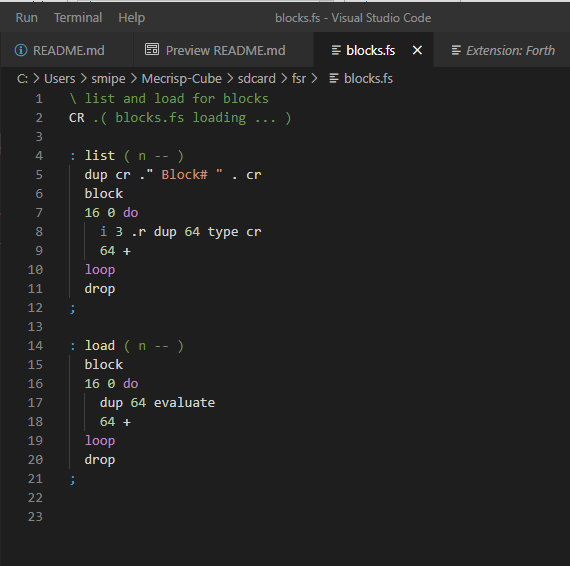Click the file icon on blocks.fs tab
The height and width of the screenshot is (566, 570).
pyautogui.click(x=336, y=50)
